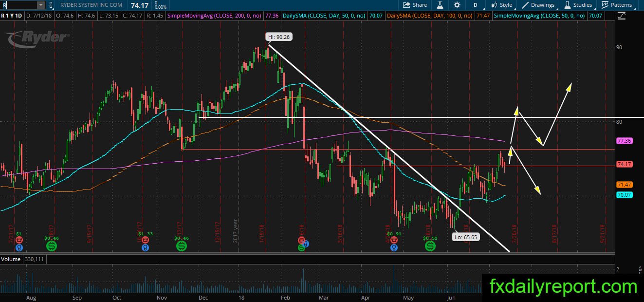The width and height of the screenshot is (644, 302).
Task: Click the blue lightbulb icon under $1.33 earnings
Action: (145, 247)
